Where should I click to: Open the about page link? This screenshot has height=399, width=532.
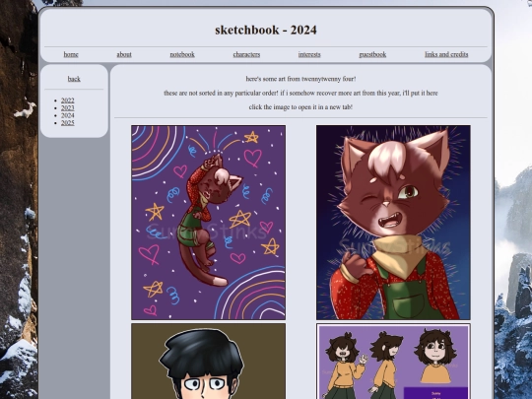124,54
